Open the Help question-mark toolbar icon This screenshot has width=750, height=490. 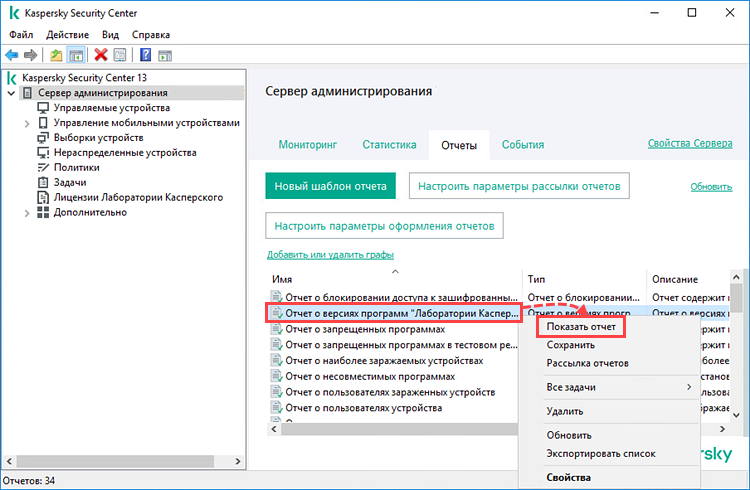[x=145, y=55]
